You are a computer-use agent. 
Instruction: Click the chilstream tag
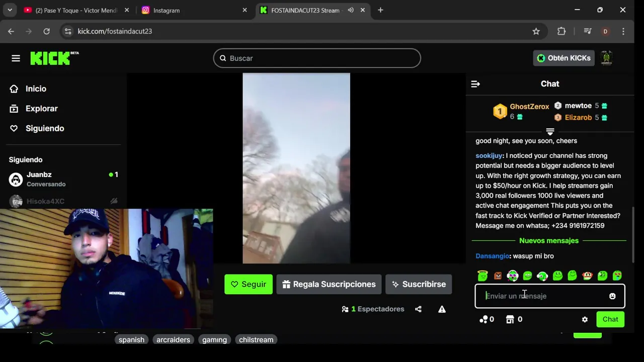256,340
